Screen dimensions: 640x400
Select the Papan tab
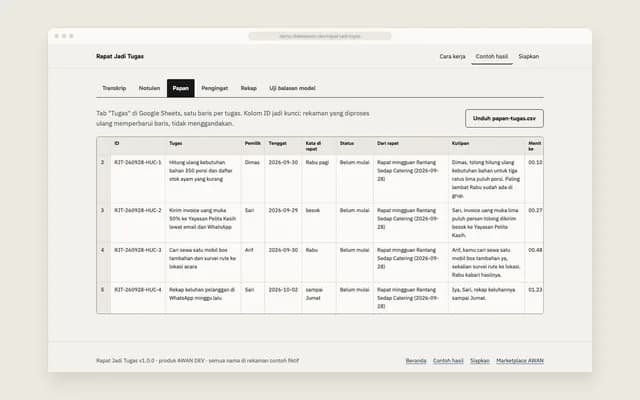tap(180, 88)
